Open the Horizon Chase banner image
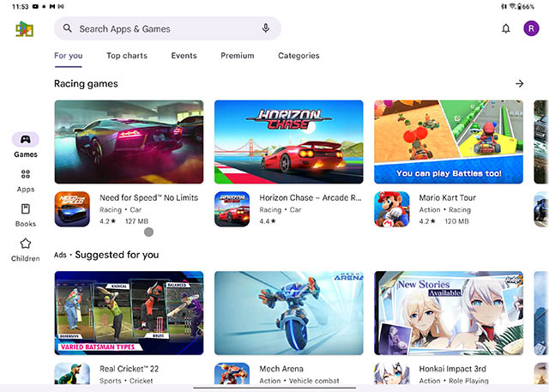The height and width of the screenshot is (392, 549). click(288, 142)
